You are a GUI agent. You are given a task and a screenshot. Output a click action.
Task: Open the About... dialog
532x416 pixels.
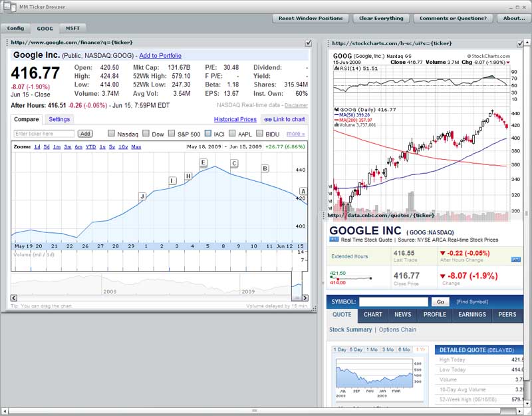[513, 19]
